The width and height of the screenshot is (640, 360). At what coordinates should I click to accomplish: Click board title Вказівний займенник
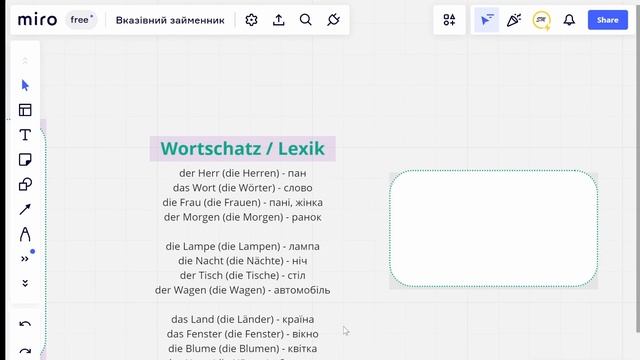point(170,20)
